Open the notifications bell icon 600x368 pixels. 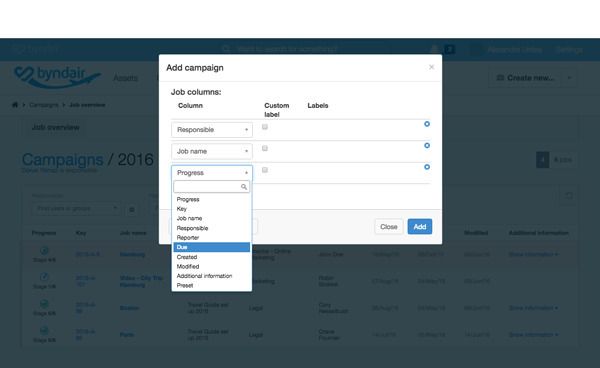click(x=434, y=49)
